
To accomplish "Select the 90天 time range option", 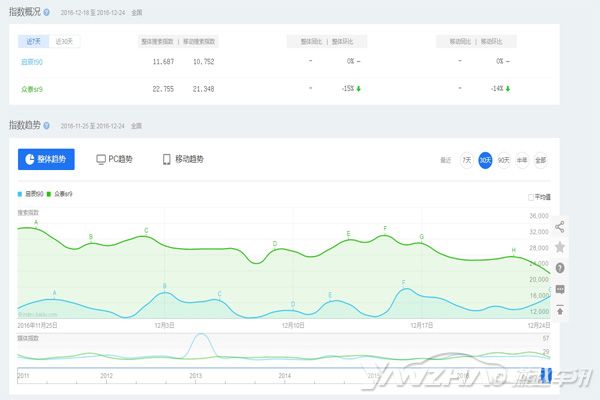I will (x=503, y=160).
